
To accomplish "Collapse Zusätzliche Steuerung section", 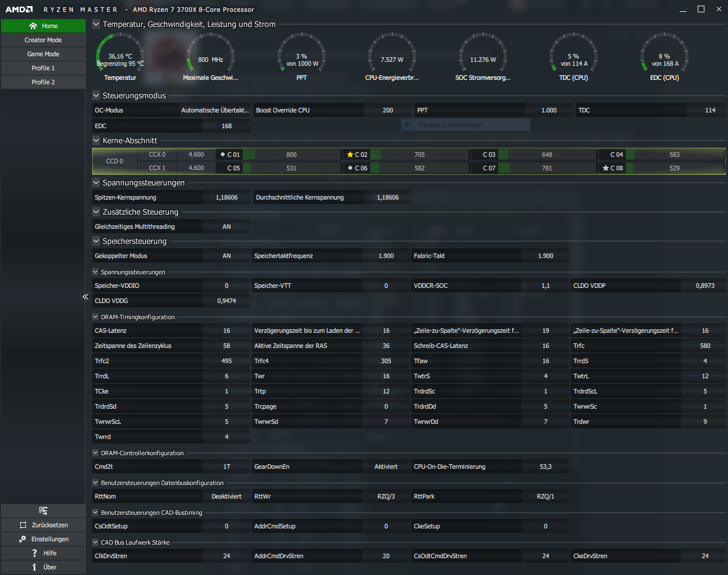I will tap(96, 212).
